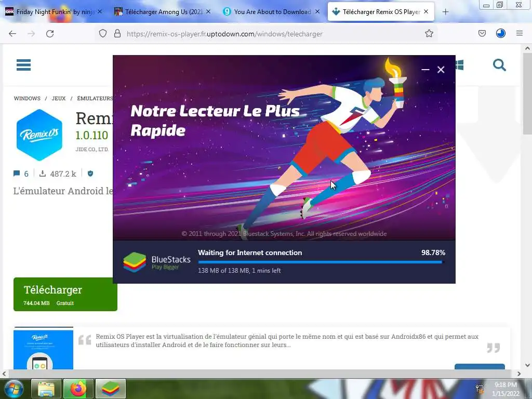Click the vertical scrollbar down arrow

tap(527, 365)
